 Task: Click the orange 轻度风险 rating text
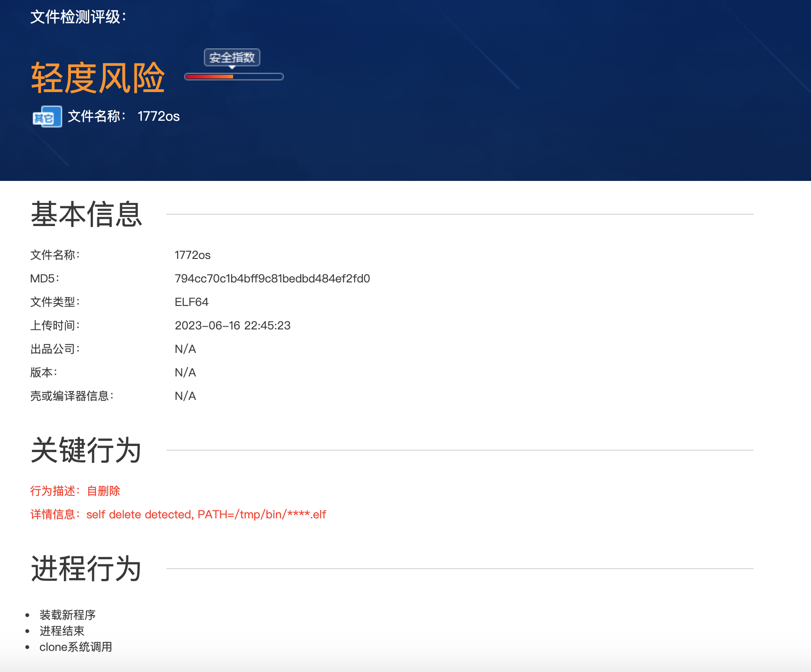[98, 78]
